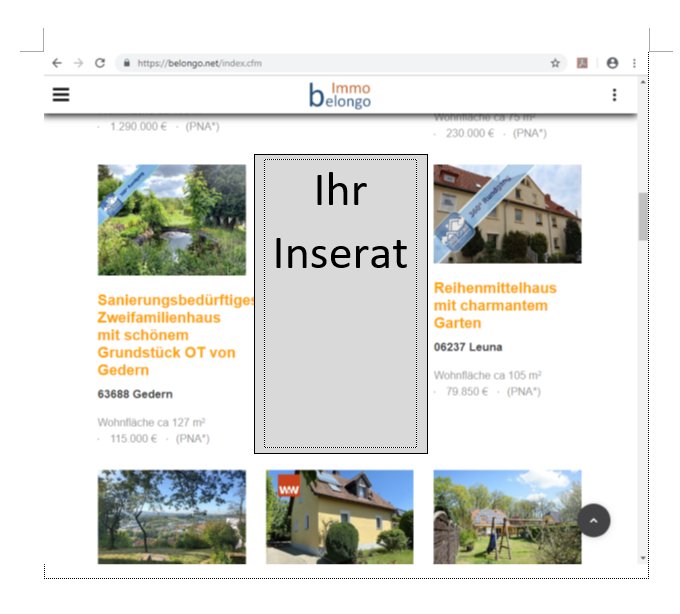Click the Gedern pond property photo
The height and width of the screenshot is (614, 680).
coord(172,220)
